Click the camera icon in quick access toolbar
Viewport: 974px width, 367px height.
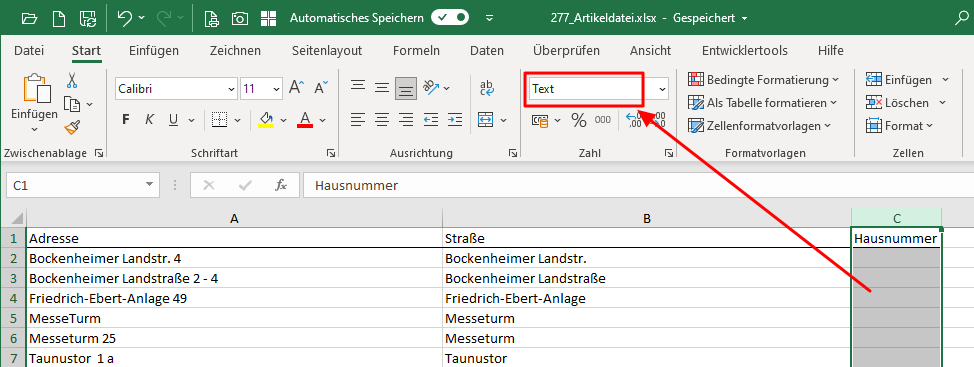click(x=240, y=19)
